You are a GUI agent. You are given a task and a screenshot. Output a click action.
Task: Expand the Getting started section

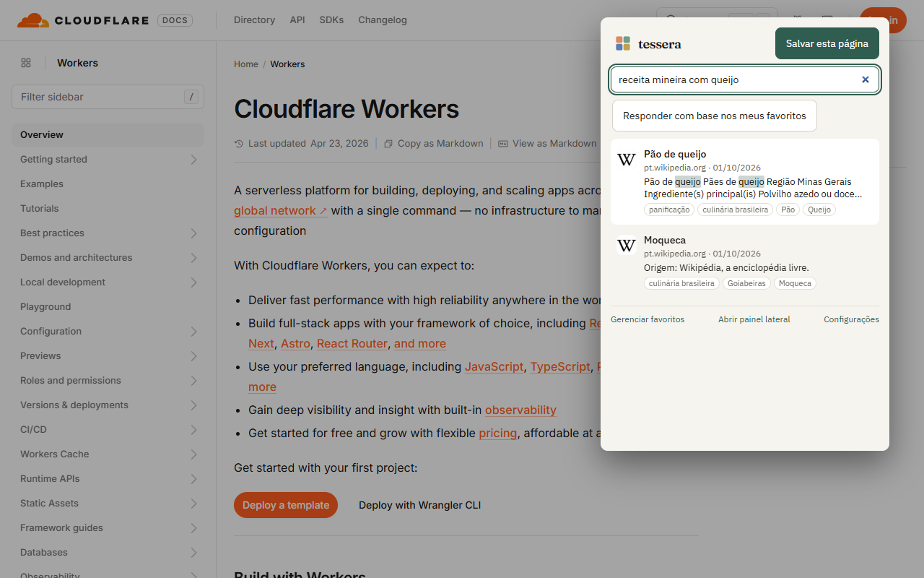pos(193,160)
